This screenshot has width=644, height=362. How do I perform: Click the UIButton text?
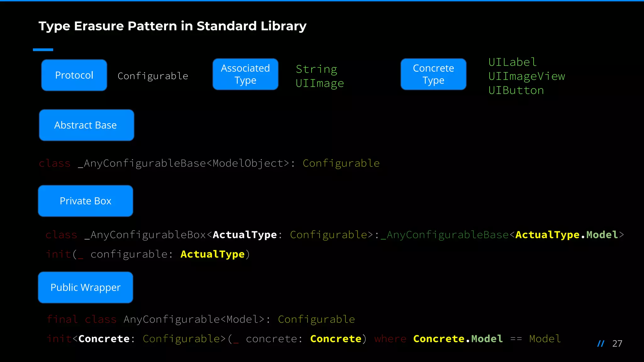point(516,90)
